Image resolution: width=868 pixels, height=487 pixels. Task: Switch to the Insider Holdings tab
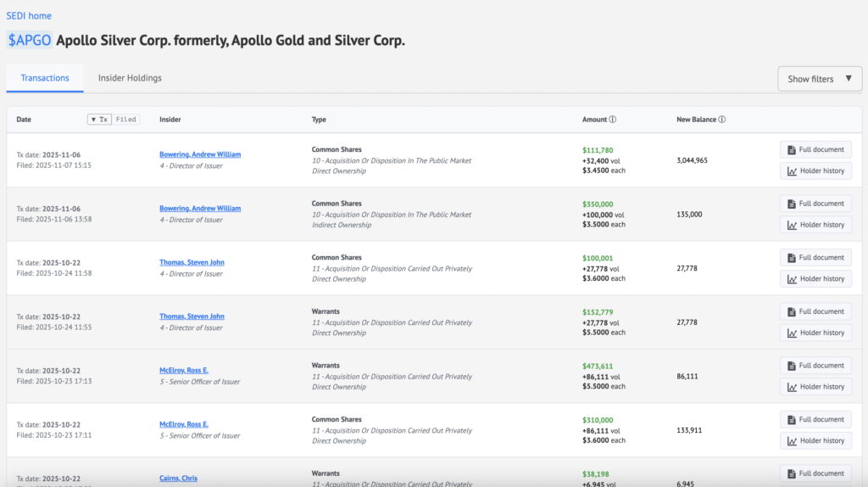coord(130,78)
